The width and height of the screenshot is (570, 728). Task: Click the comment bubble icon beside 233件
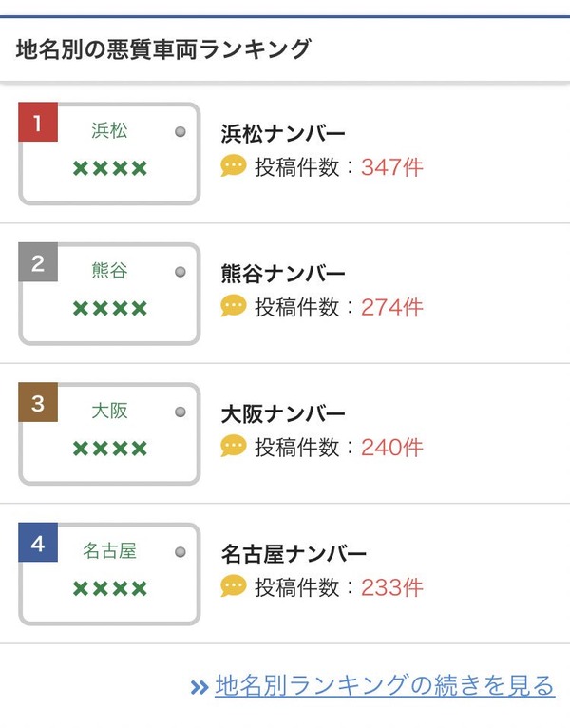234,586
